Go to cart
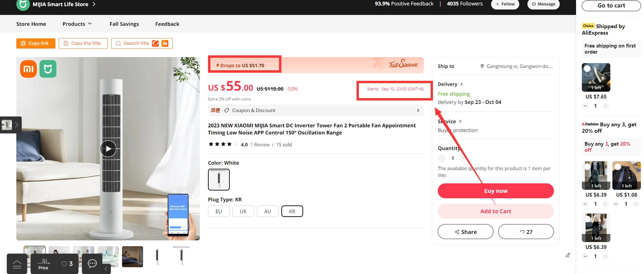 (x=611, y=5)
